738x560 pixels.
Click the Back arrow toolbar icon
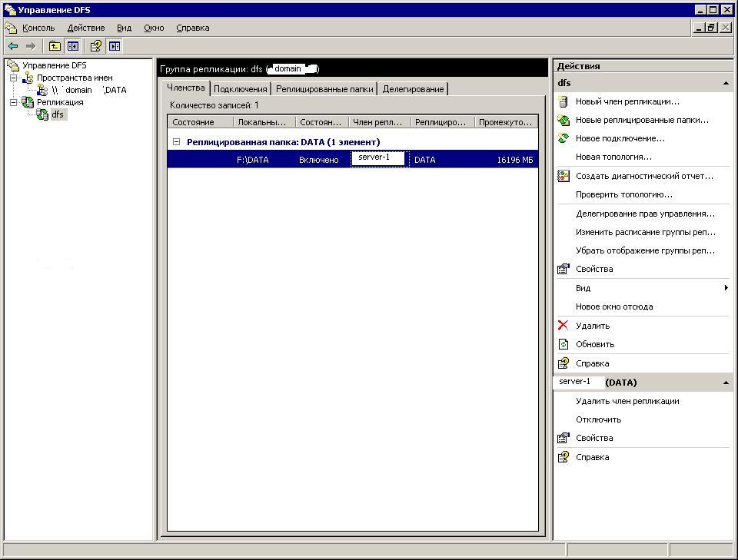[13, 46]
